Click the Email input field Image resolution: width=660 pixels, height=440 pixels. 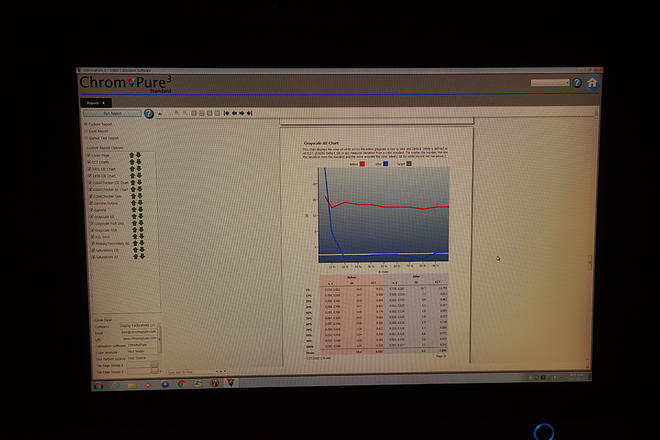pos(138,332)
